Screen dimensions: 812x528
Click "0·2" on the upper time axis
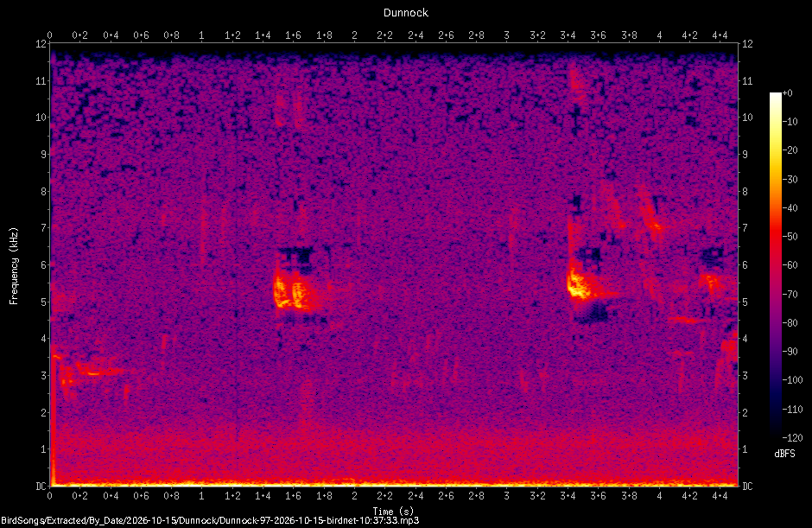(x=79, y=35)
